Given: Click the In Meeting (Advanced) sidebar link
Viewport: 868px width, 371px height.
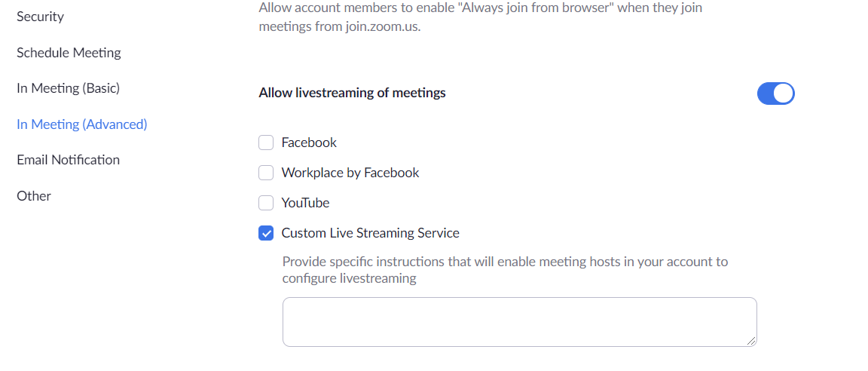Looking at the screenshot, I should pyautogui.click(x=82, y=124).
